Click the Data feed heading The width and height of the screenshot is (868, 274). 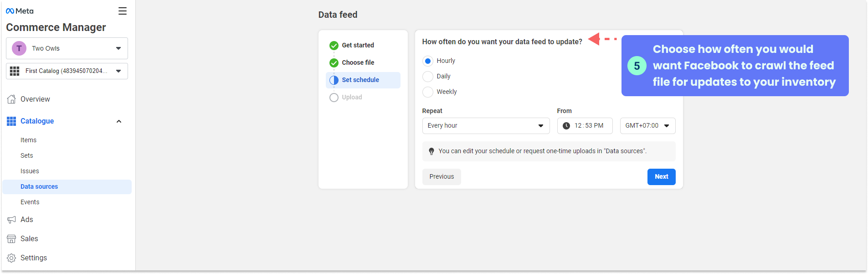338,15
